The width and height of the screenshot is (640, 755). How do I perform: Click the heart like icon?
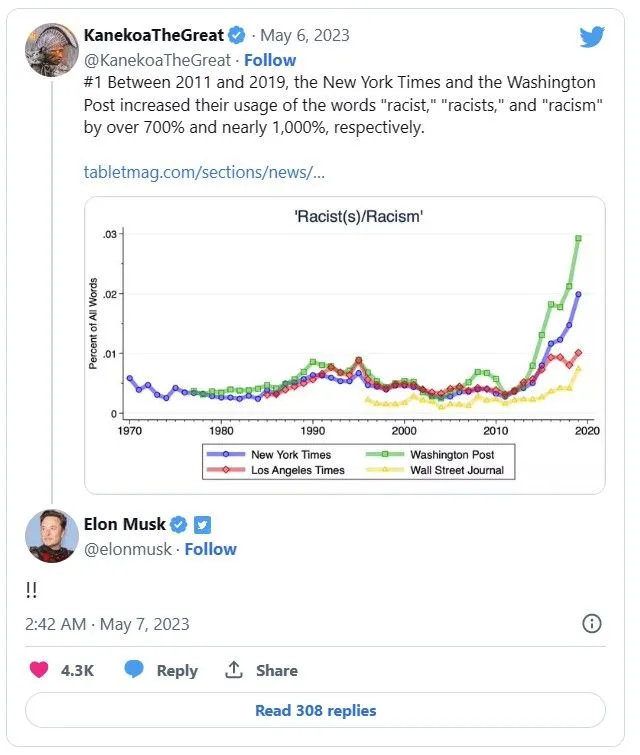[x=39, y=670]
